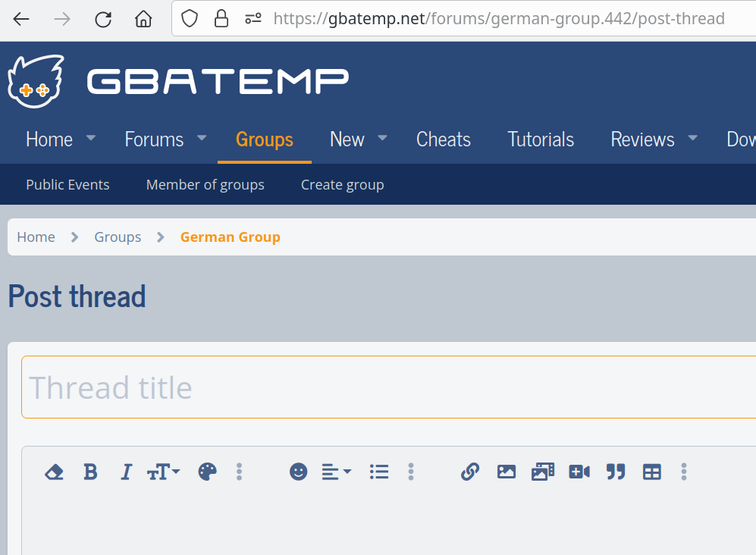The width and height of the screenshot is (756, 555).
Task: Reload the page with refresh icon
Action: [103, 19]
